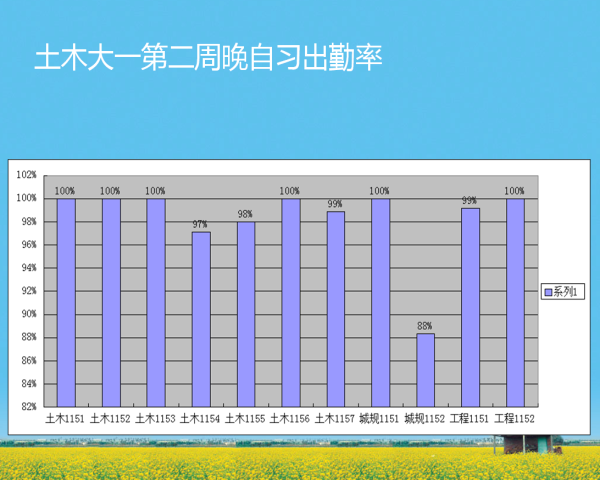600x480 pixels.
Task: Select the bar for 土木1151
Action: point(66,302)
